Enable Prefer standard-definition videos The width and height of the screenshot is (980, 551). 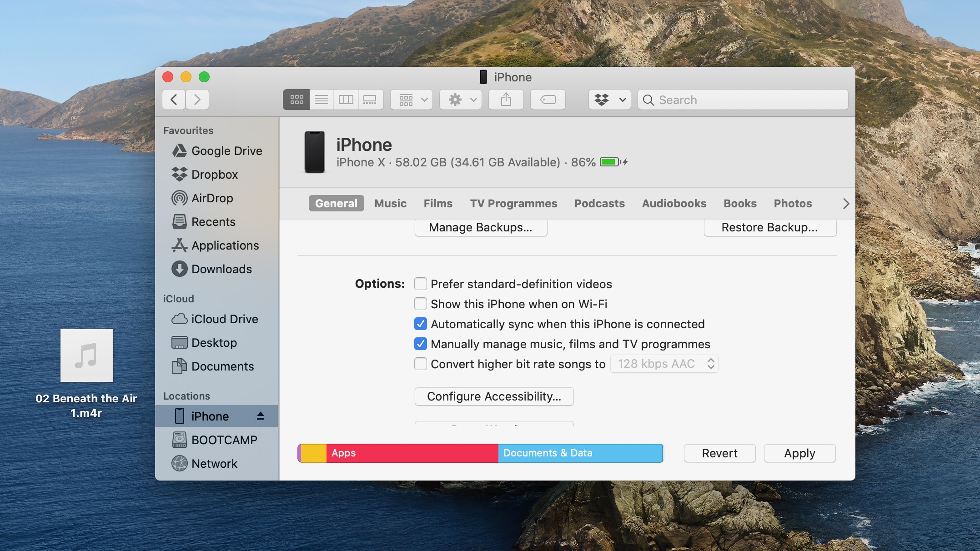[x=421, y=284]
